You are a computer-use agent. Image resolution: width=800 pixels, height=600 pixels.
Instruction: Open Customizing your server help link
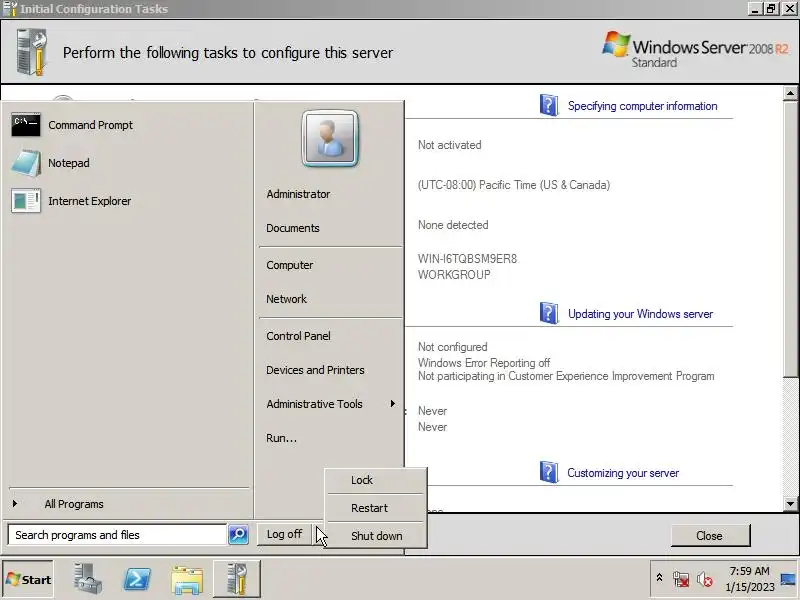[x=623, y=473]
